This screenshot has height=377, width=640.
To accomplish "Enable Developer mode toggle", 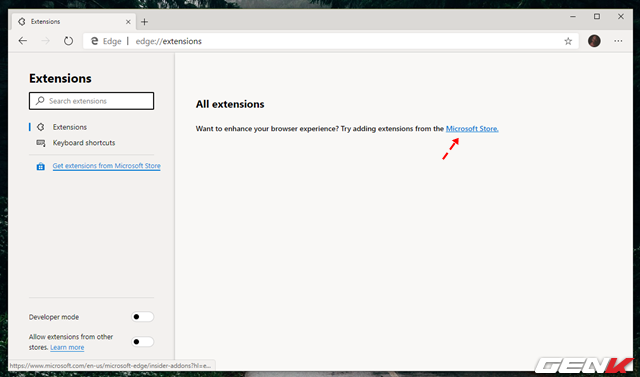I will pyautogui.click(x=142, y=317).
